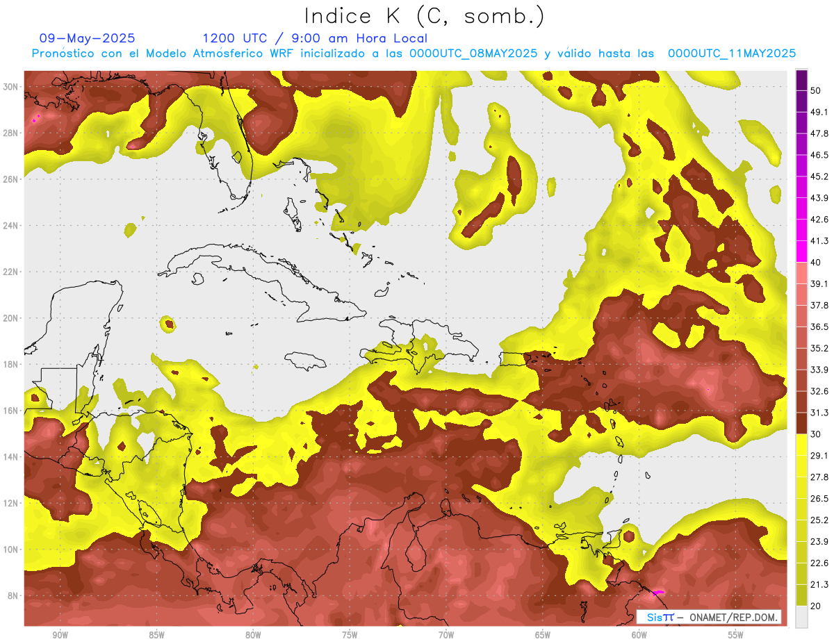Pick the gray swatch below value 20
This screenshot has width=834, height=644.
(801, 617)
